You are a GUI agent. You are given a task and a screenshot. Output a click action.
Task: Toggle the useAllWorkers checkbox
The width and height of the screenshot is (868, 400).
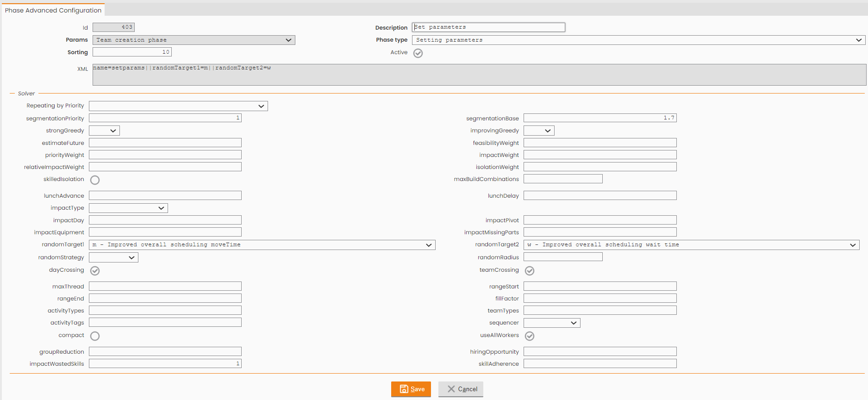pos(530,336)
